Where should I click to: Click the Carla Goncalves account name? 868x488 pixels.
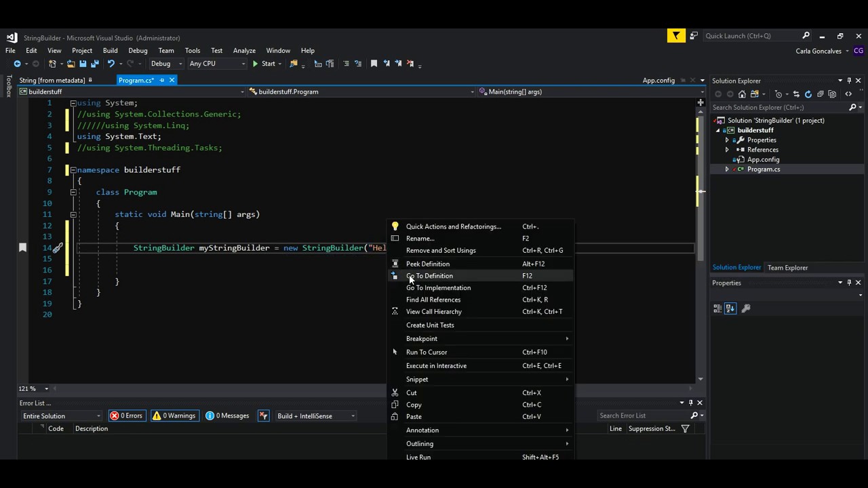pyautogui.click(x=818, y=51)
